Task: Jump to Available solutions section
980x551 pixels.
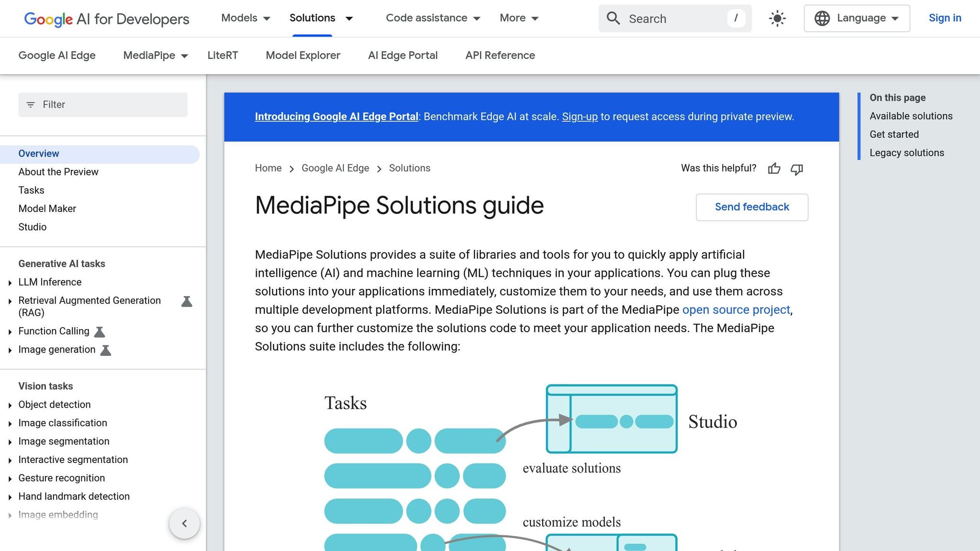Action: click(x=911, y=116)
